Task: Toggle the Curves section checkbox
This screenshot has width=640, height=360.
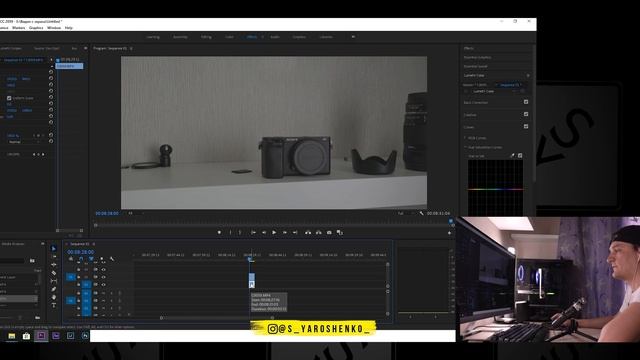Action: click(526, 127)
